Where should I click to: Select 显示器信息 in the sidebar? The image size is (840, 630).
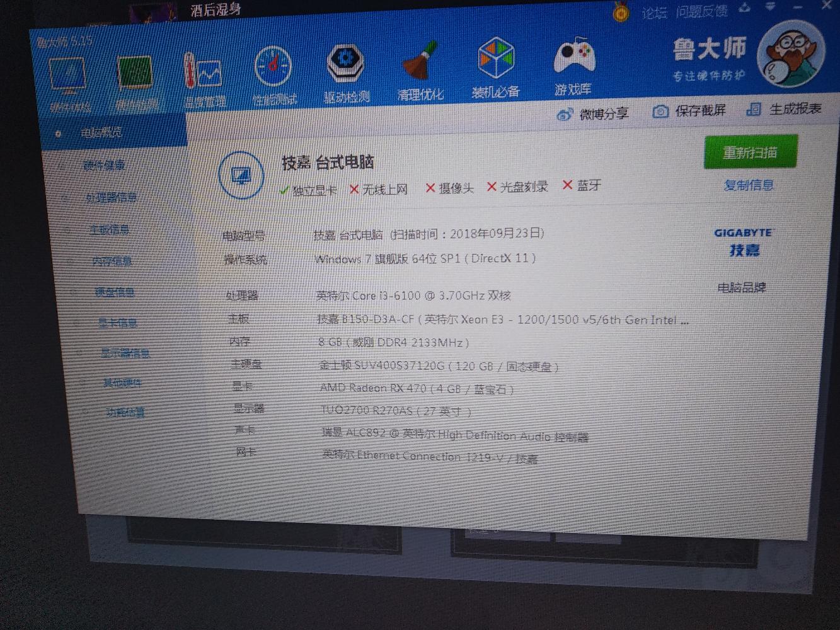coord(125,353)
